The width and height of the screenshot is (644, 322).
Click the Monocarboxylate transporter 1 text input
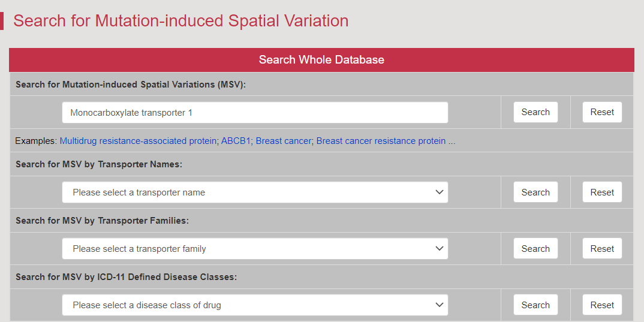pyautogui.click(x=255, y=113)
